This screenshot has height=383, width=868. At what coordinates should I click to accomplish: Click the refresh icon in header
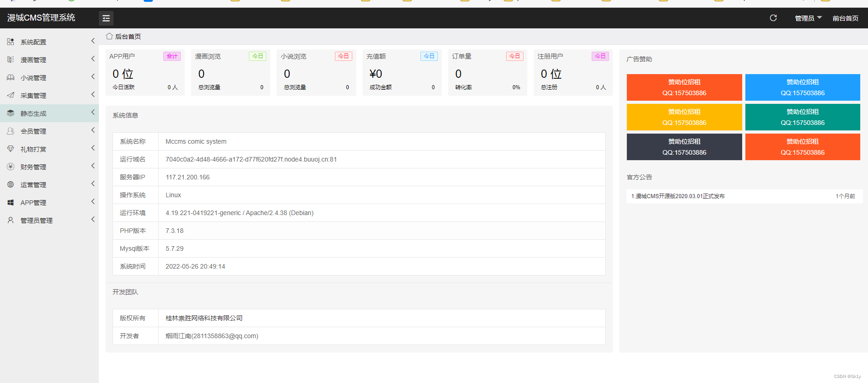(773, 18)
